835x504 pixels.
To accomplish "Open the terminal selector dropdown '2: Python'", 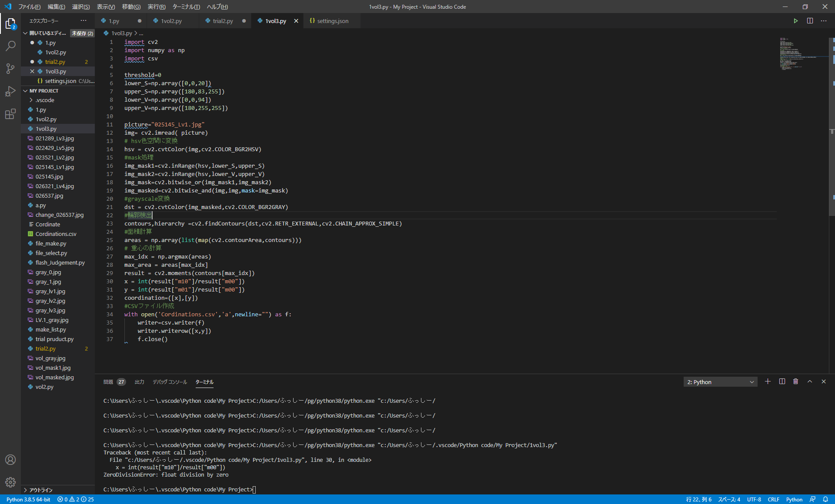I will (x=720, y=382).
